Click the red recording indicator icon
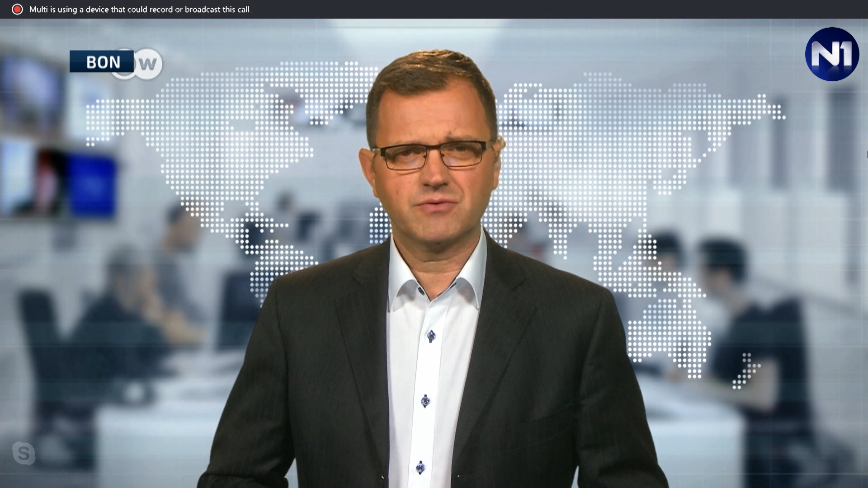Image resolution: width=868 pixels, height=488 pixels. (17, 9)
